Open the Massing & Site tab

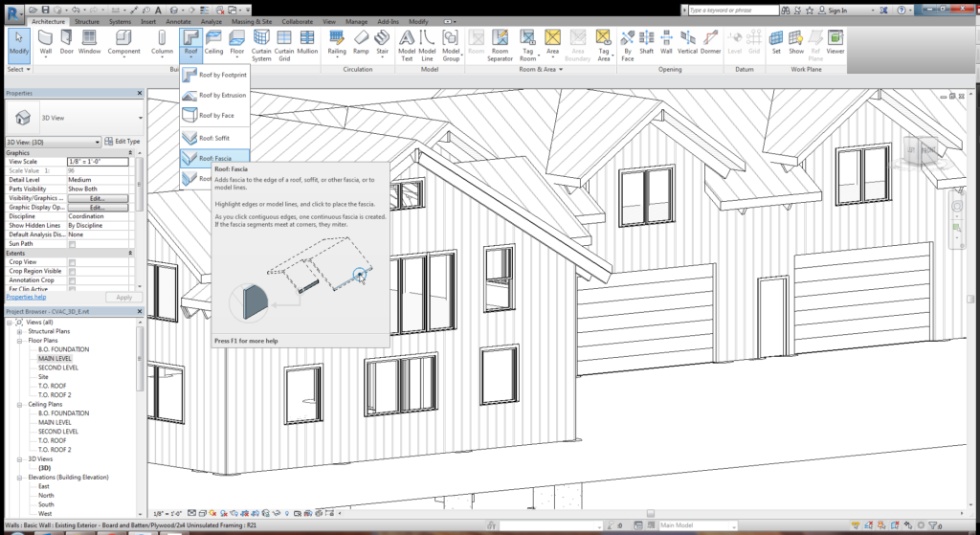click(x=252, y=21)
